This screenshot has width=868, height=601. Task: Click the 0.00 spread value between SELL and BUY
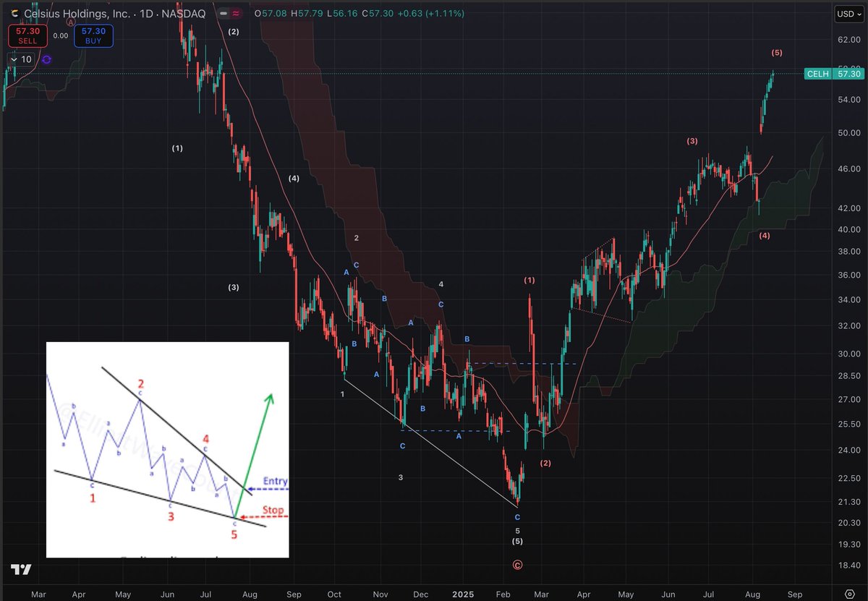point(61,35)
